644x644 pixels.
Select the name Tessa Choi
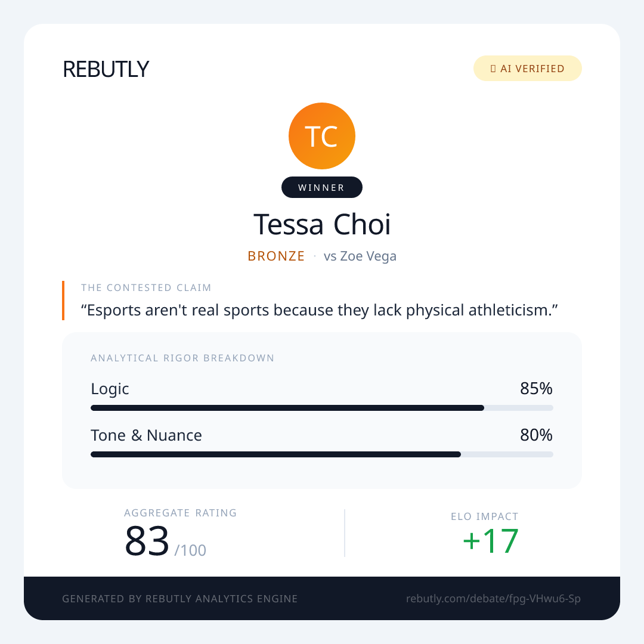322,224
